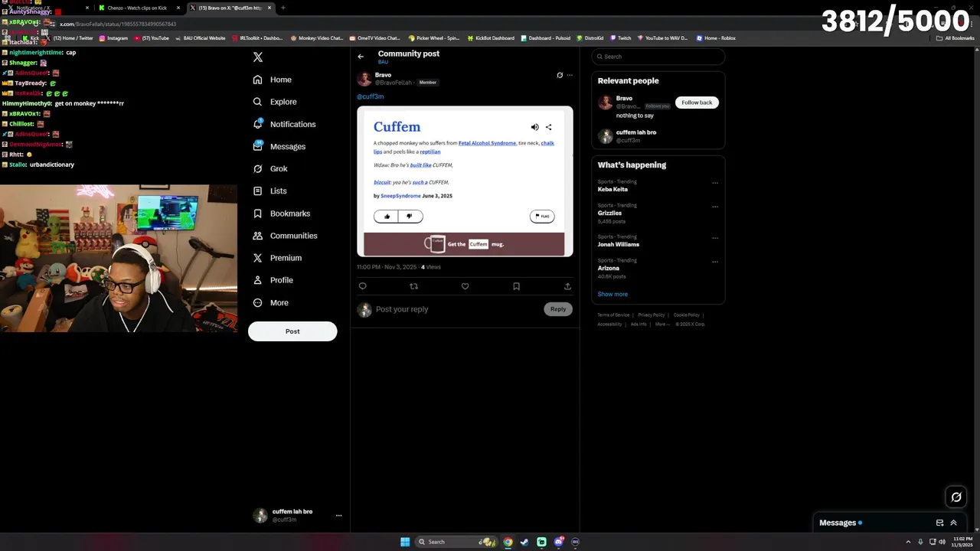Click the reply icon under the post
The image size is (980, 551).
363,286
